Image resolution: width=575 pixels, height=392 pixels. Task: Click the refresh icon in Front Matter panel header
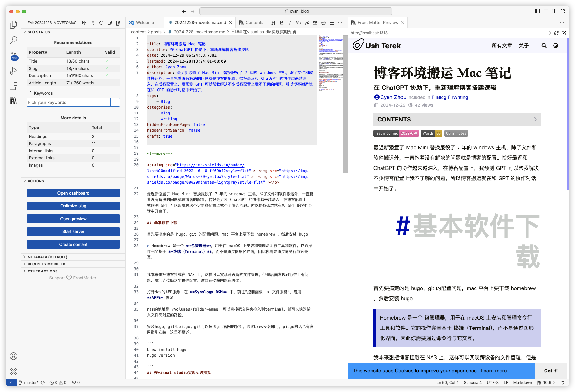point(101,23)
